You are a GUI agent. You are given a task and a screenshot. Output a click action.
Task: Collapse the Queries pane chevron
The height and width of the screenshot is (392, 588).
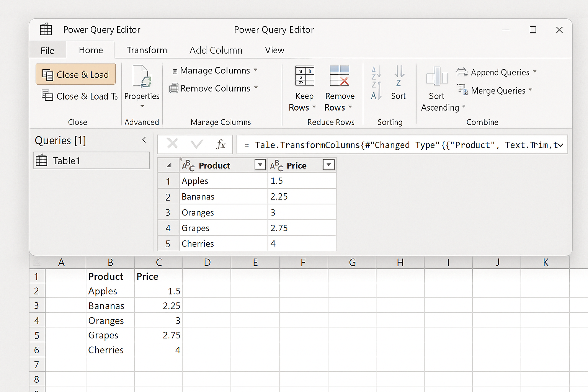coord(144,140)
